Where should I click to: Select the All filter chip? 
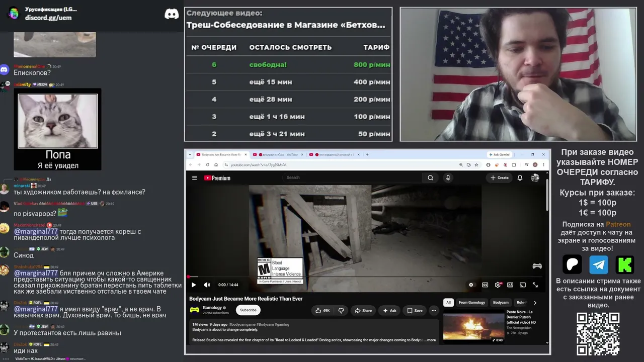click(x=448, y=302)
